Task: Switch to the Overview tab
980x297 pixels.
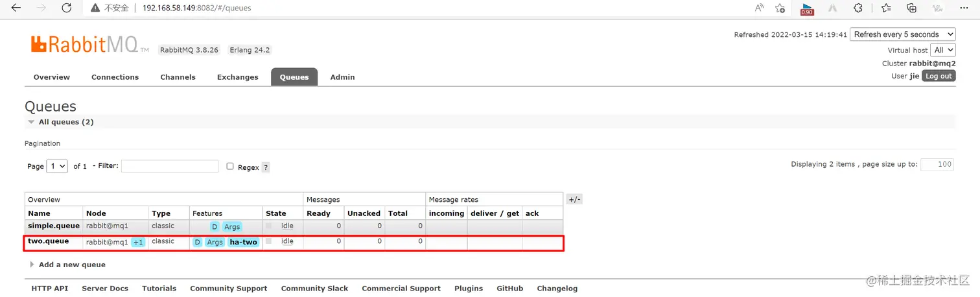Action: tap(52, 77)
